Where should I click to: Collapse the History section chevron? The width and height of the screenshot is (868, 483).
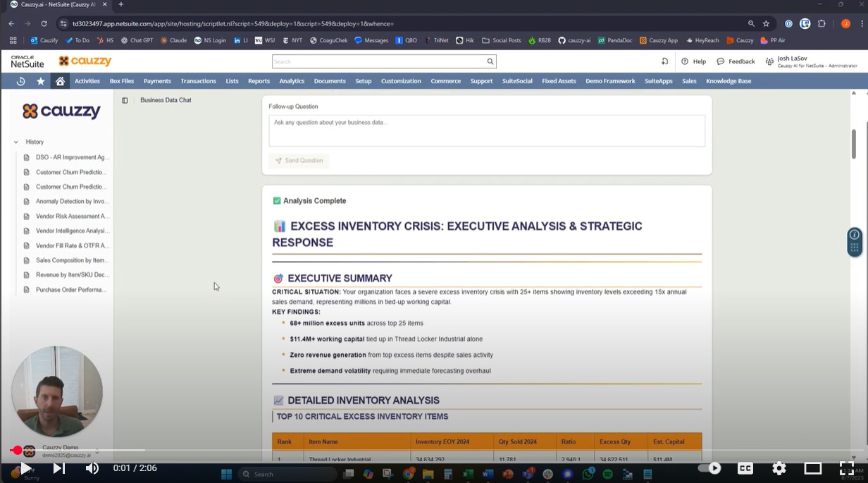pos(15,142)
